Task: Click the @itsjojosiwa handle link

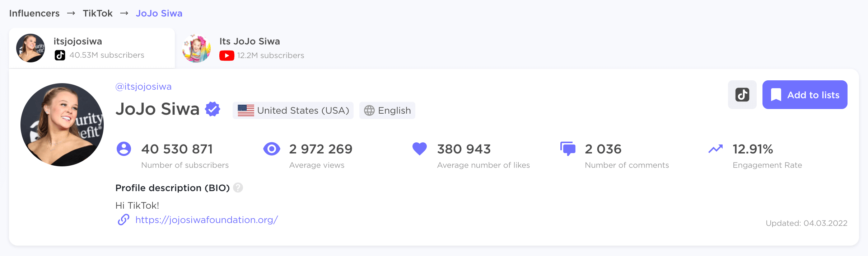Action: click(144, 86)
